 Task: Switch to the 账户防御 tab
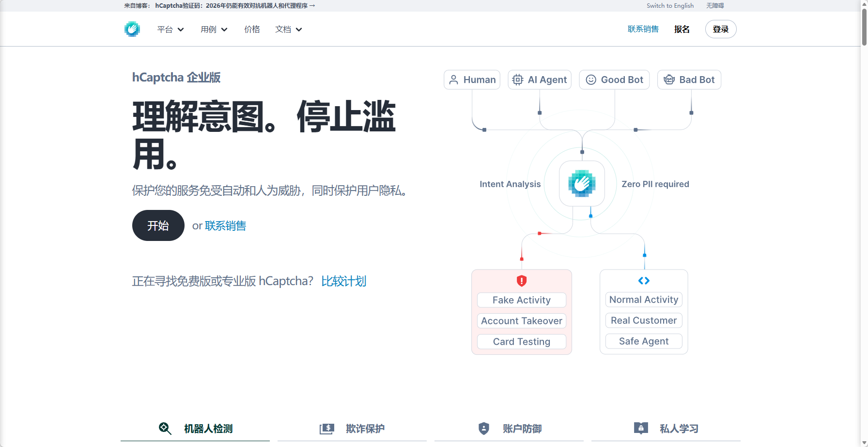click(509, 429)
